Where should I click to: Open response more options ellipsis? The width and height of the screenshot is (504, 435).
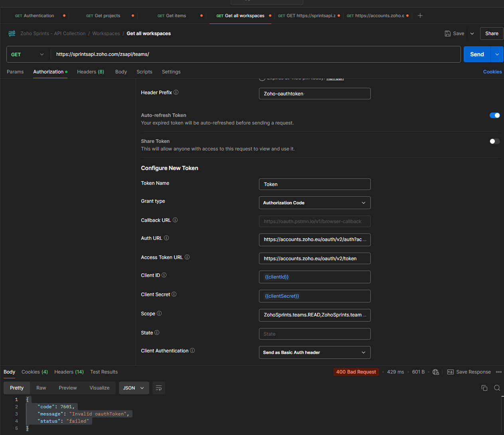click(499, 372)
